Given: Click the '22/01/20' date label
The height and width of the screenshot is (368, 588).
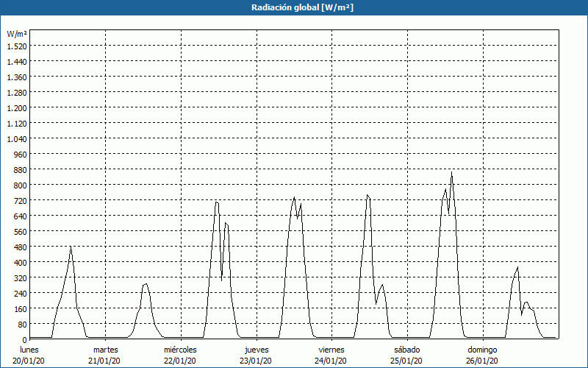Looking at the screenshot, I should coord(180,361).
